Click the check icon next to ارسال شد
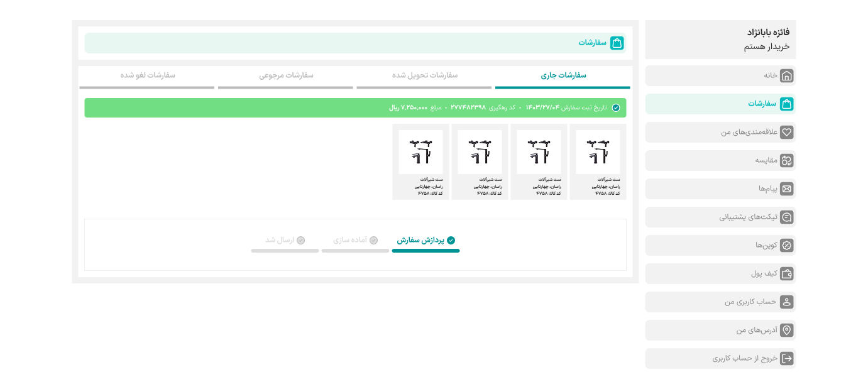868x389 pixels. [300, 240]
